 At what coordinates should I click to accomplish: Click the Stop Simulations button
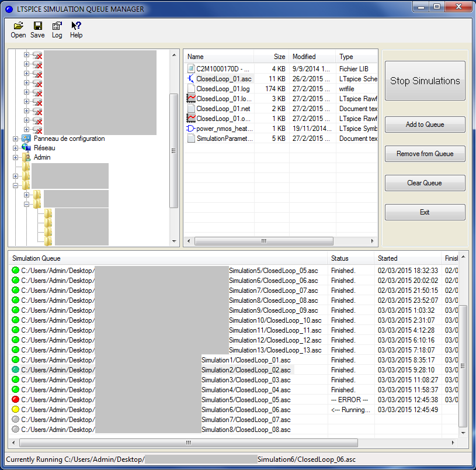[x=425, y=81]
